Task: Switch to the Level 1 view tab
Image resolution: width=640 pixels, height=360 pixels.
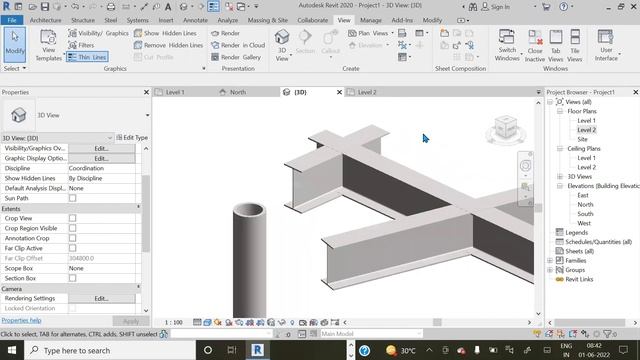Action: pyautogui.click(x=175, y=92)
